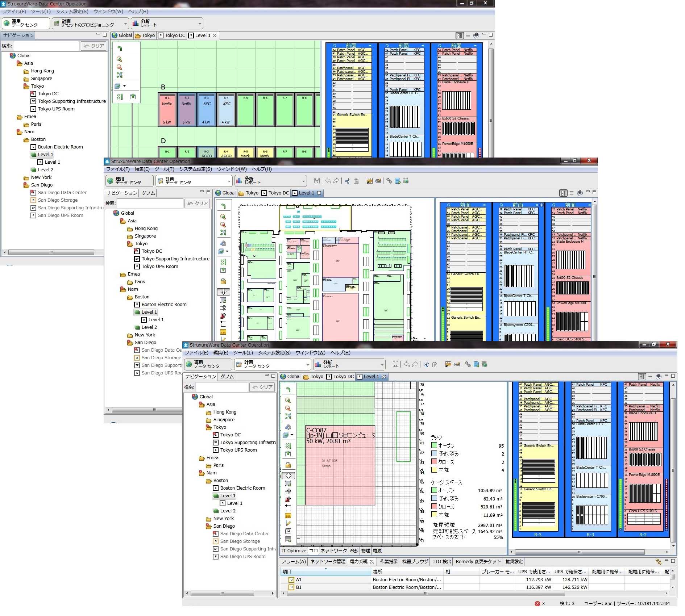
Task: Click padlock icon in middle window map toolbar
Action: pyautogui.click(x=223, y=281)
